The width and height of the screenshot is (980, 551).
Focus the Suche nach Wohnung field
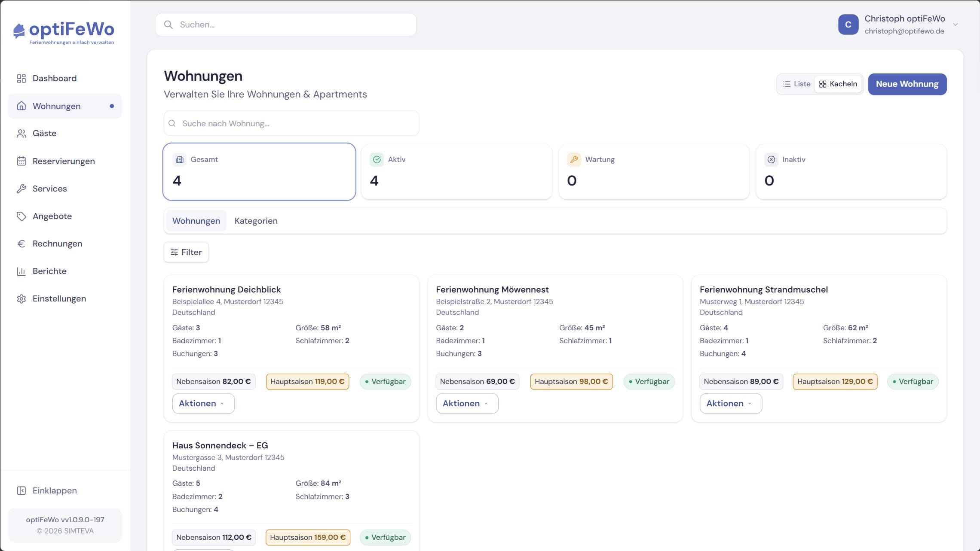[x=291, y=123]
